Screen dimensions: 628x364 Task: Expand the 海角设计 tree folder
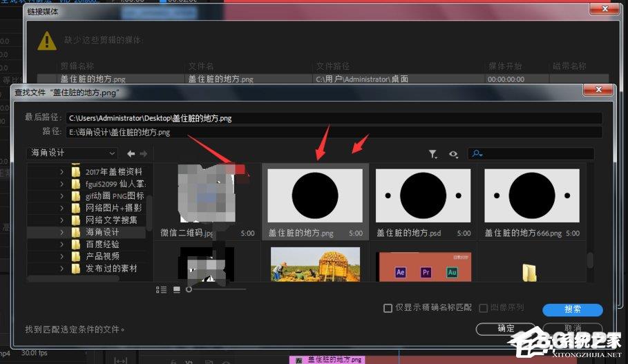[61, 232]
